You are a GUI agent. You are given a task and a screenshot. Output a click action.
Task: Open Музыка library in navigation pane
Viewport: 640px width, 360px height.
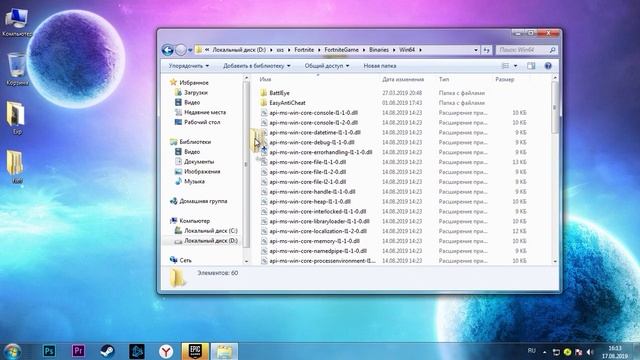pyautogui.click(x=194, y=181)
